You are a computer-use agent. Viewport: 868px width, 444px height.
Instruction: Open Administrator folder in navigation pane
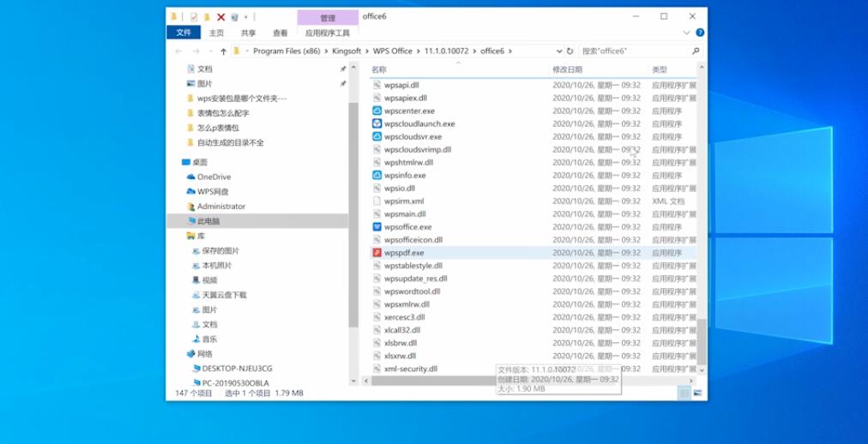click(221, 207)
